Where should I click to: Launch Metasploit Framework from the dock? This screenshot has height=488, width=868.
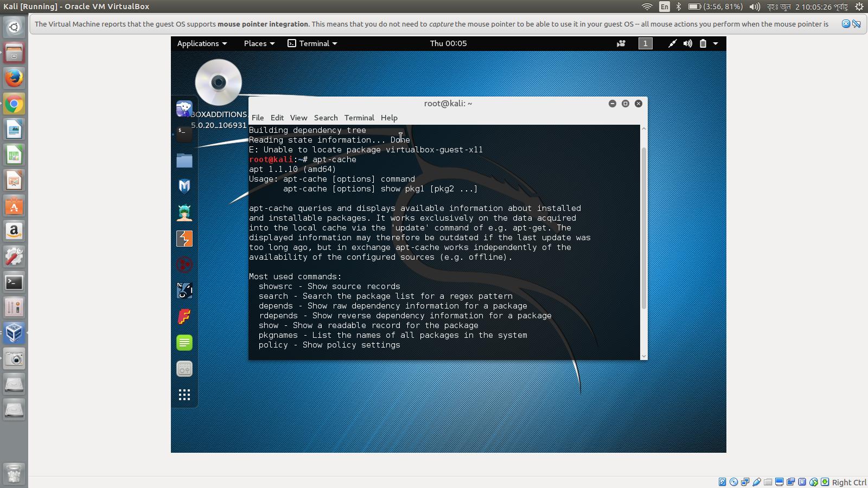coord(184,186)
